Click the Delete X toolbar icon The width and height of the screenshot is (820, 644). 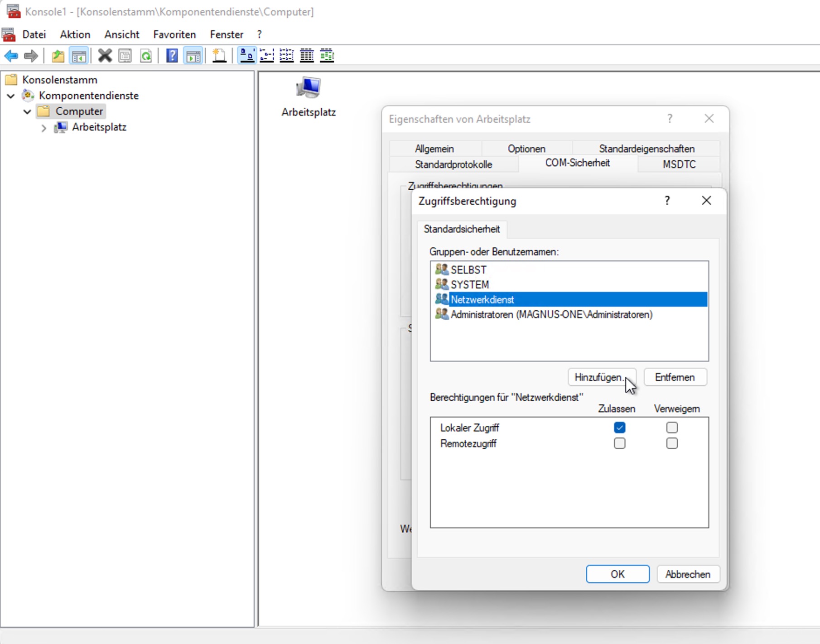tap(105, 56)
